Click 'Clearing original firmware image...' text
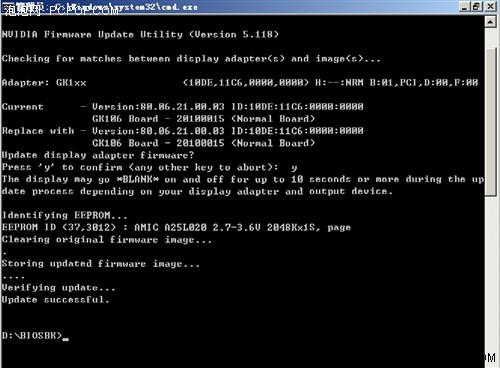The width and height of the screenshot is (500, 368). [x=107, y=240]
